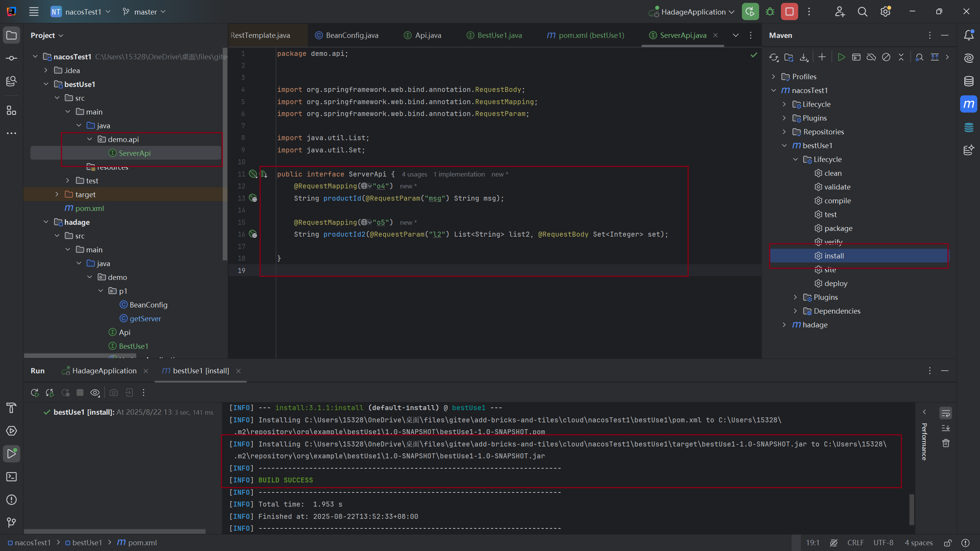This screenshot has width=980, height=551.
Task: Switch to BeanConfig.java tab
Action: 347,35
